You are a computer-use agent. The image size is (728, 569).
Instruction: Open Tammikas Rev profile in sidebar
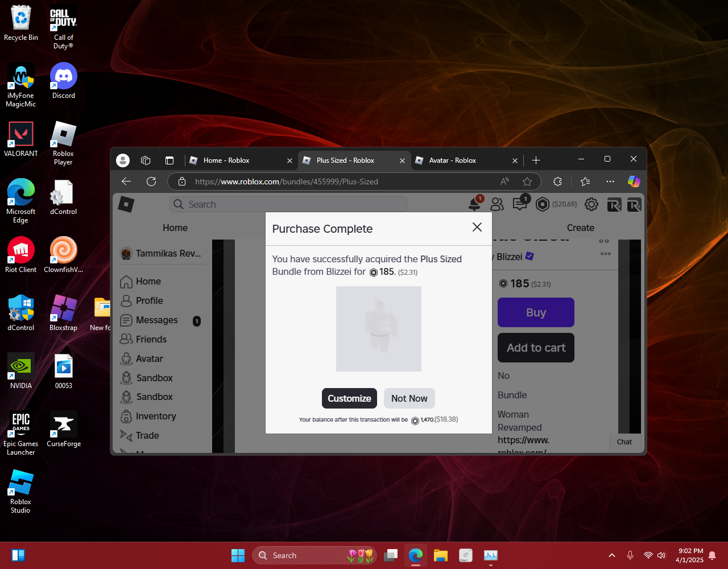tap(160, 253)
